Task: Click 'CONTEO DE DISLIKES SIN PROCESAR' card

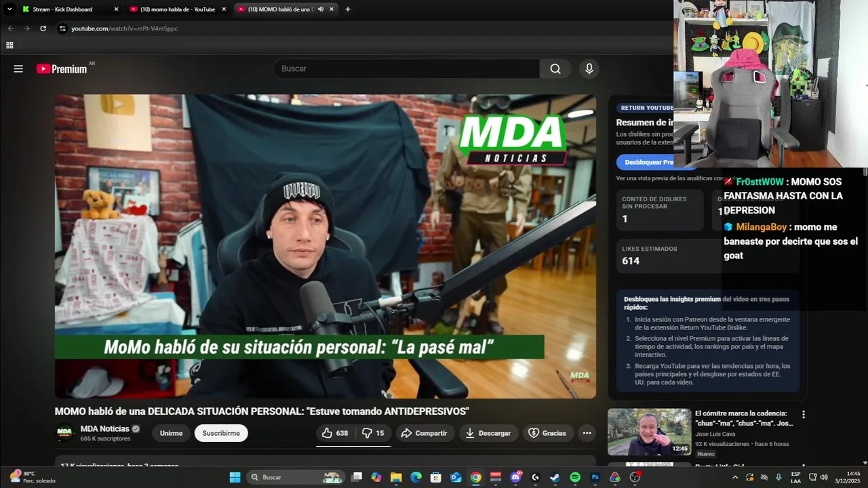Action: click(x=659, y=210)
